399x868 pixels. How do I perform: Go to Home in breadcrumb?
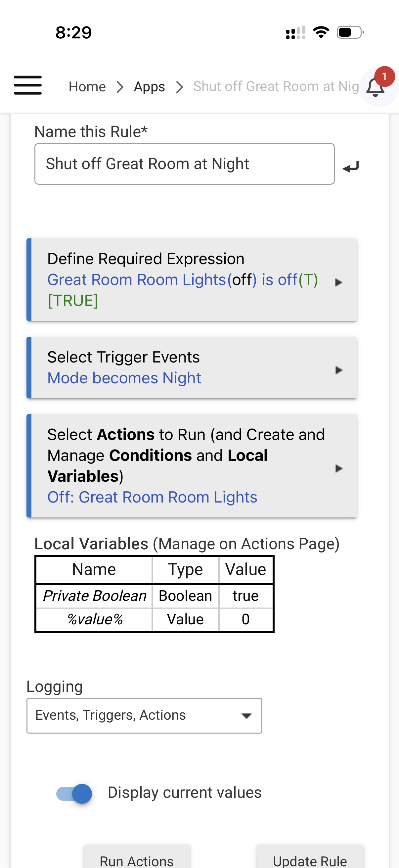point(87,87)
